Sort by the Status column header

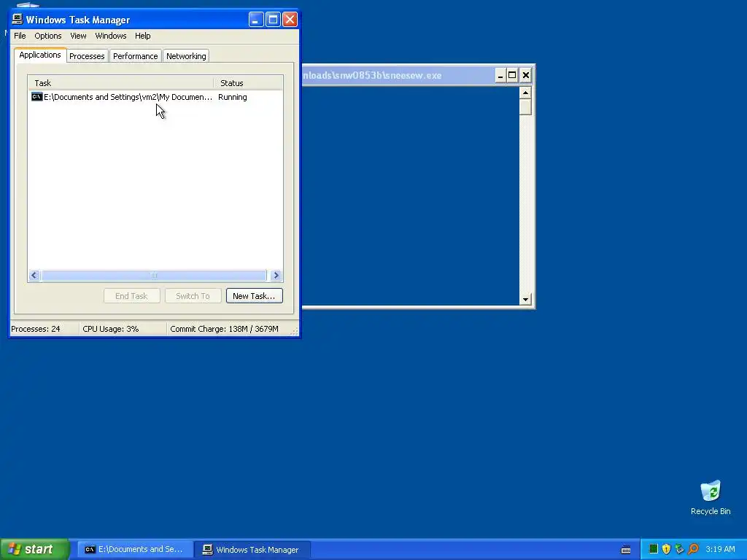pyautogui.click(x=248, y=83)
